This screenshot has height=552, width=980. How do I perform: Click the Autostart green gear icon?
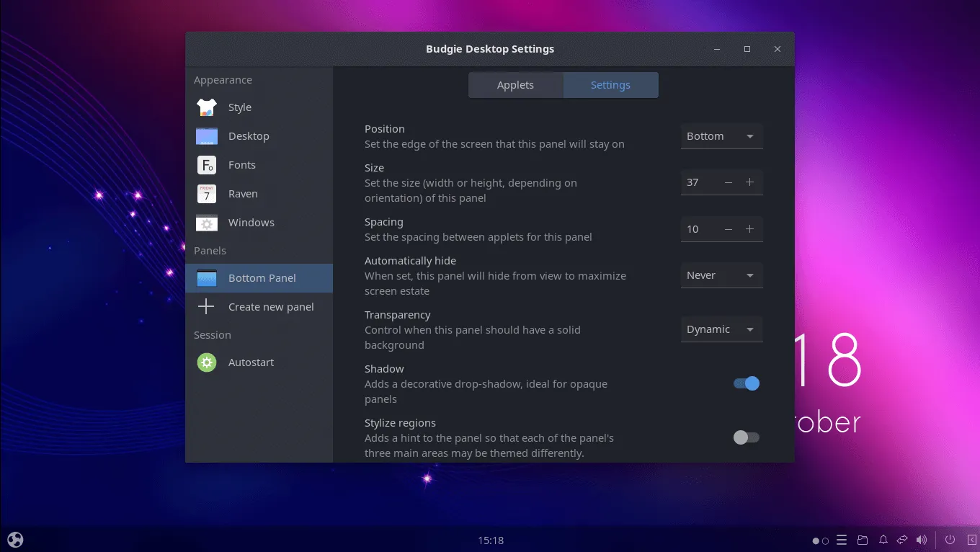pos(206,362)
